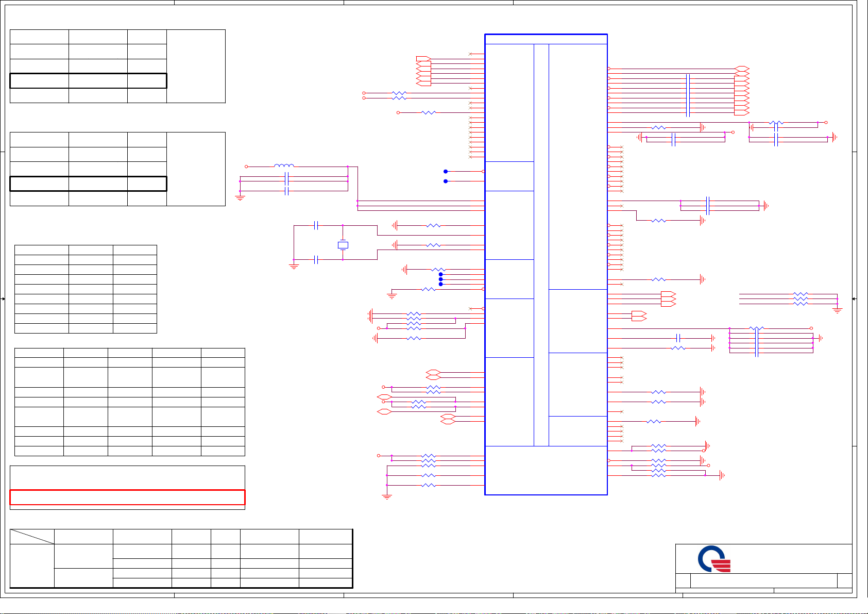Image resolution: width=868 pixels, height=614 pixels.
Task: Select the capacitor above the crystal
Action: (x=316, y=225)
